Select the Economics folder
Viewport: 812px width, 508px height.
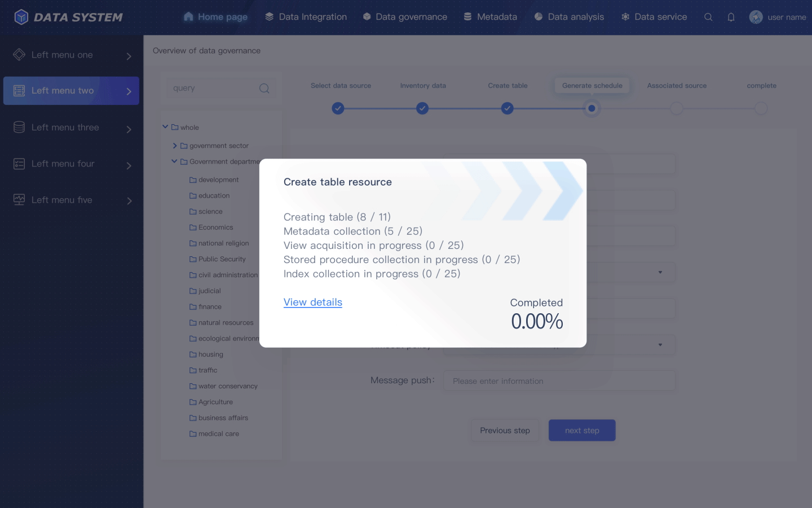click(211, 227)
